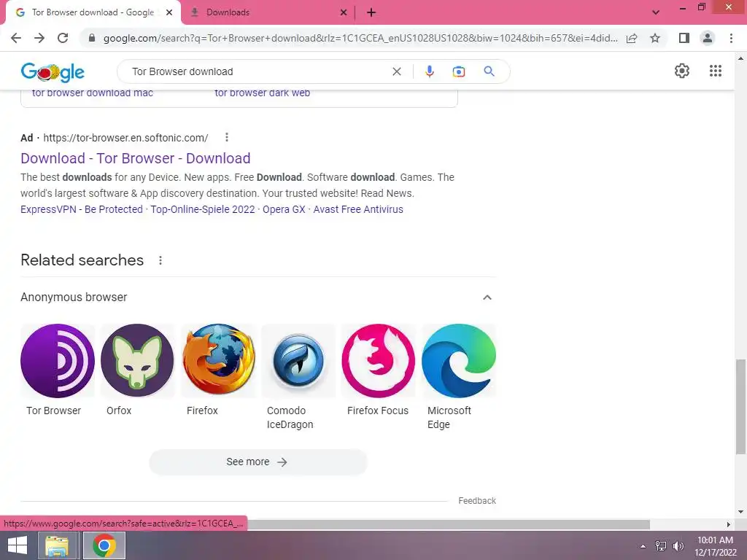
Task: Bookmark this page with the star icon
Action: (x=655, y=38)
